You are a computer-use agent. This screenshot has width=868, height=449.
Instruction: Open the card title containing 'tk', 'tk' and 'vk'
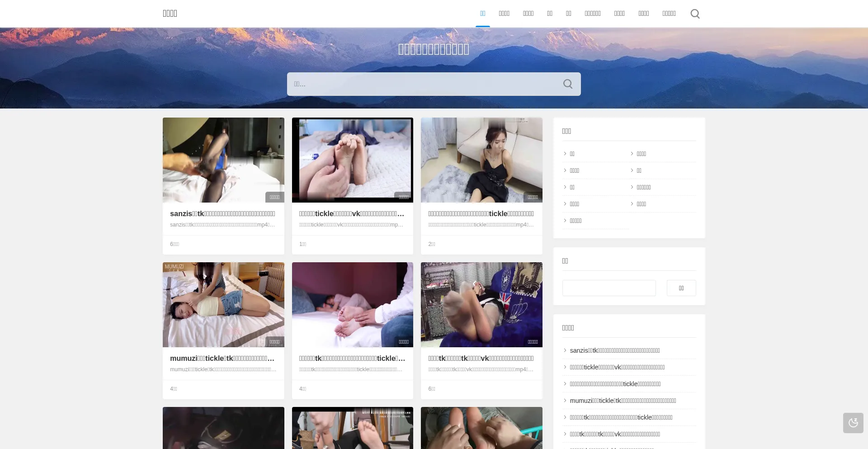pyautogui.click(x=481, y=359)
